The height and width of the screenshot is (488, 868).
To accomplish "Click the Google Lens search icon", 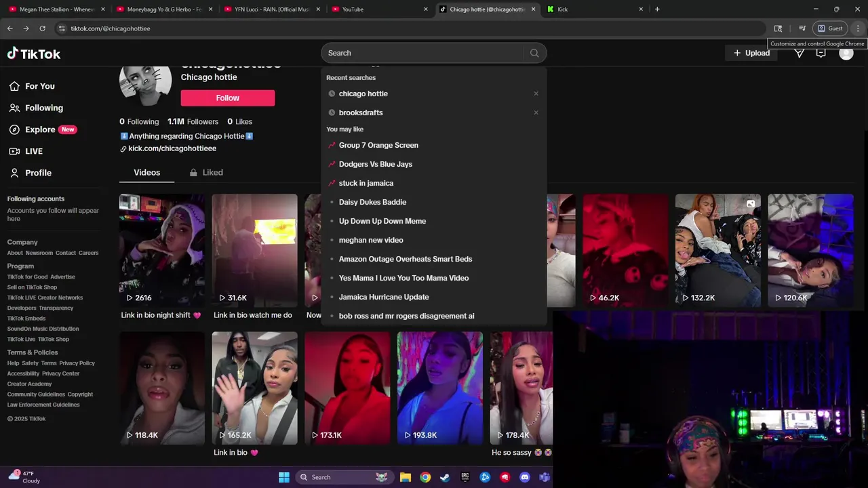I will coord(778,28).
